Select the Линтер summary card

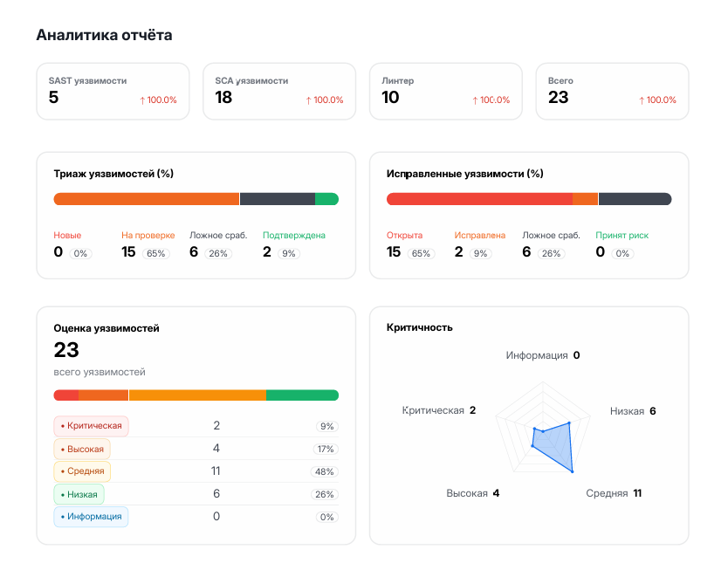pyautogui.click(x=446, y=92)
